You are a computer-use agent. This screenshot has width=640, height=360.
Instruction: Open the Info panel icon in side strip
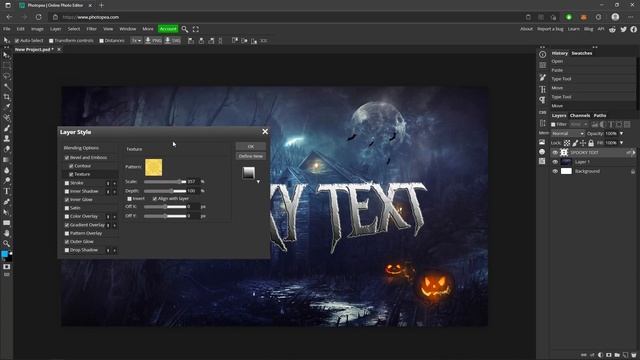coord(542,55)
